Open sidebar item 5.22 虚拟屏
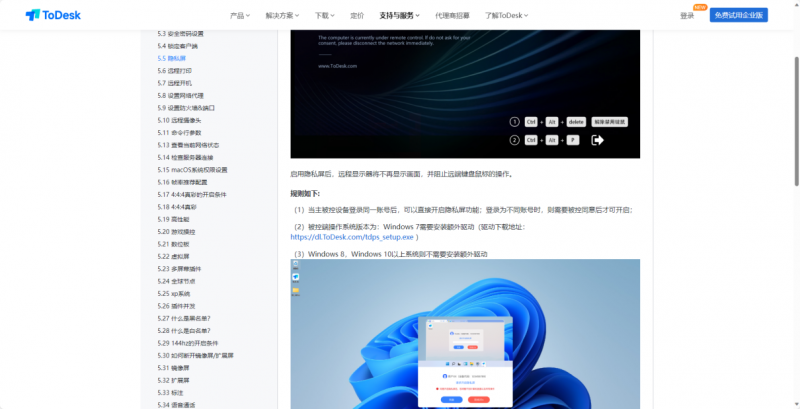Screen dimensions: 800x409 tap(173, 257)
